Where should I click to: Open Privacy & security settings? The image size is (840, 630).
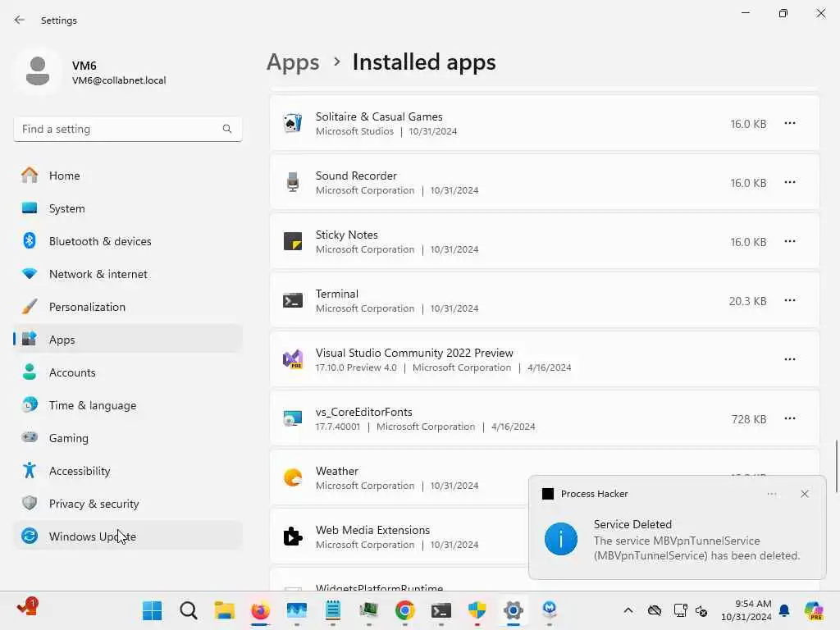point(128,504)
